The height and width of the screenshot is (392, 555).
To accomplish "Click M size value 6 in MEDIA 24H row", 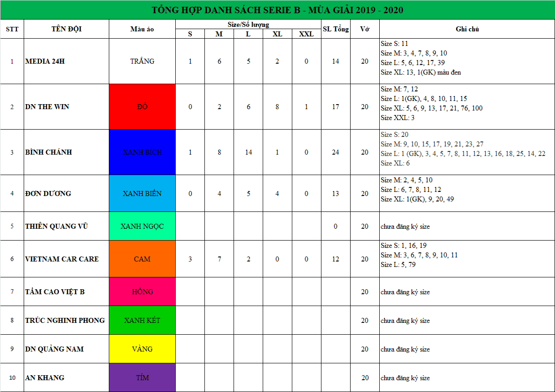I will pos(219,61).
